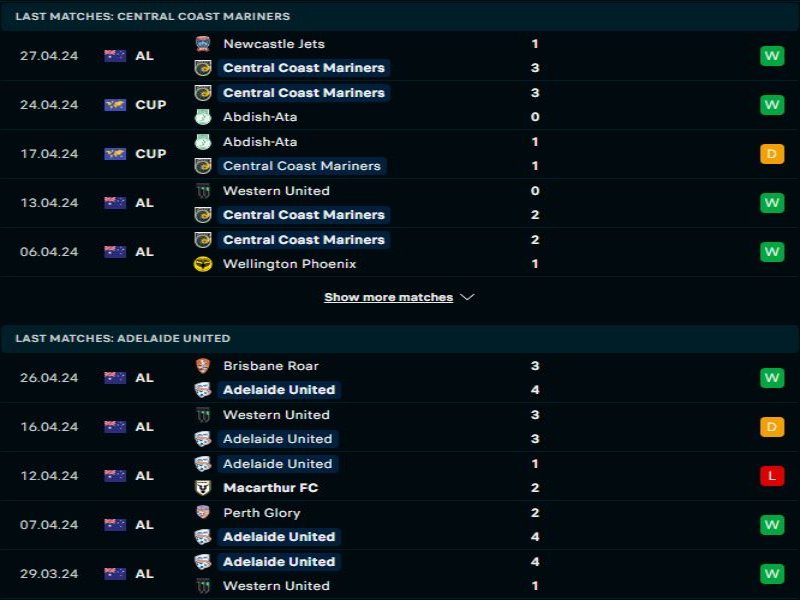Click CUP competition label on 17.04.24 match

[151, 154]
